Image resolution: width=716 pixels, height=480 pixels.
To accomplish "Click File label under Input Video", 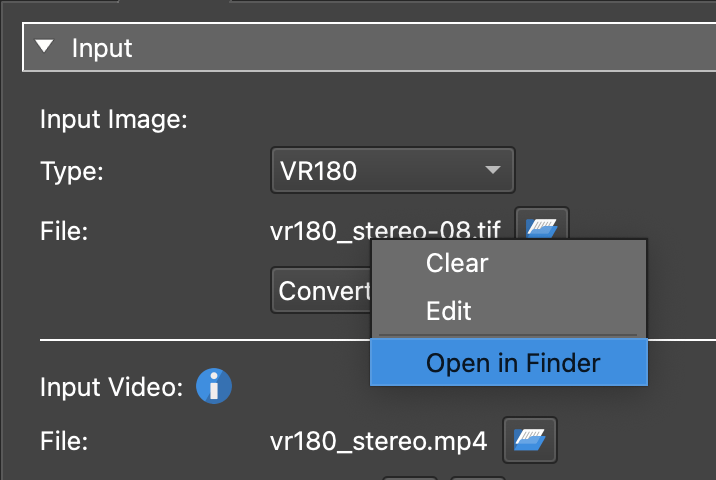I will [65, 439].
